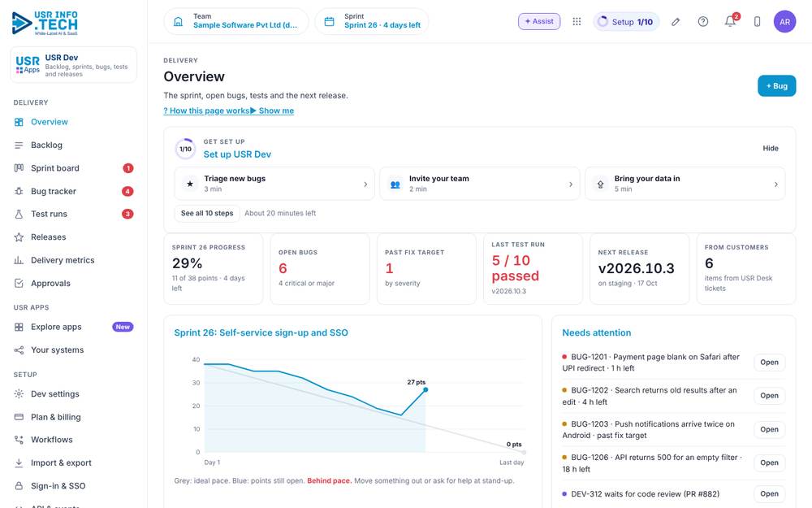The image size is (812, 508).
Task: Click the Dev settings gear icon
Action: point(19,394)
